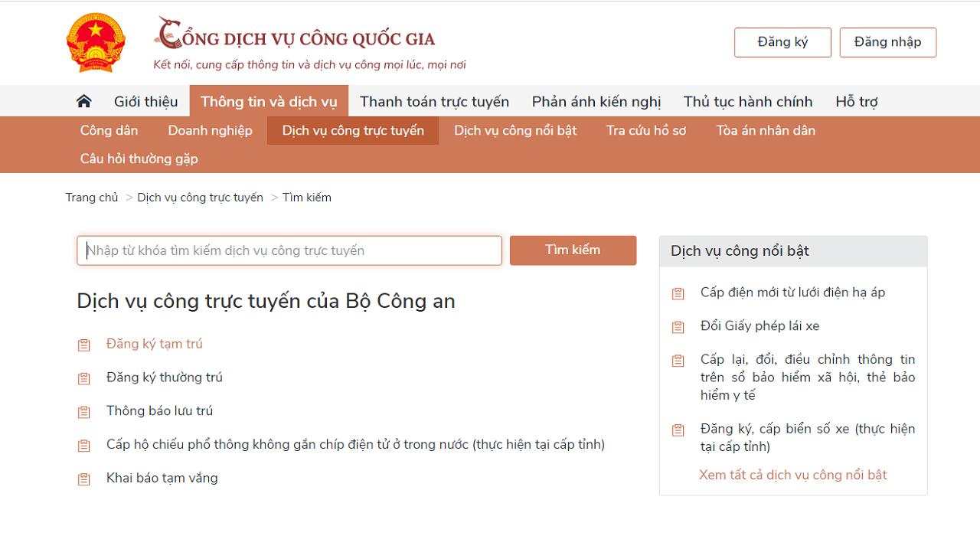Open Đổi Giấy phép lái xe link
Viewport: 980px width, 536px height.
[759, 326]
